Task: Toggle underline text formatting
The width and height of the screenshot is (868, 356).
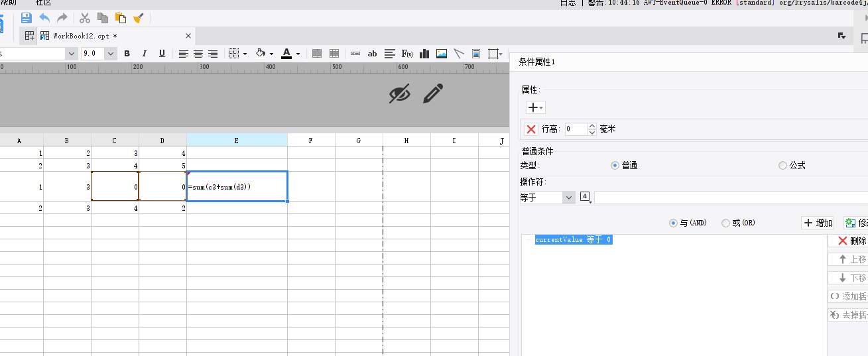Action: point(162,54)
